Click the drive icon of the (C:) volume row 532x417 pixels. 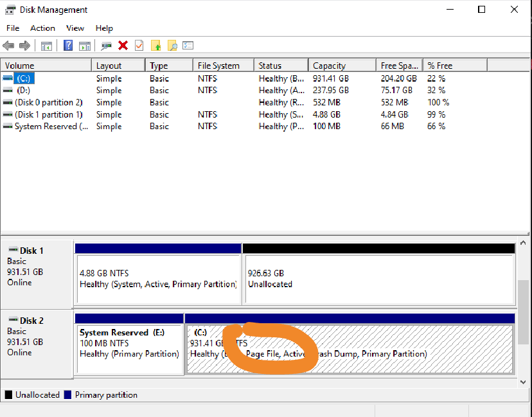pyautogui.click(x=8, y=78)
